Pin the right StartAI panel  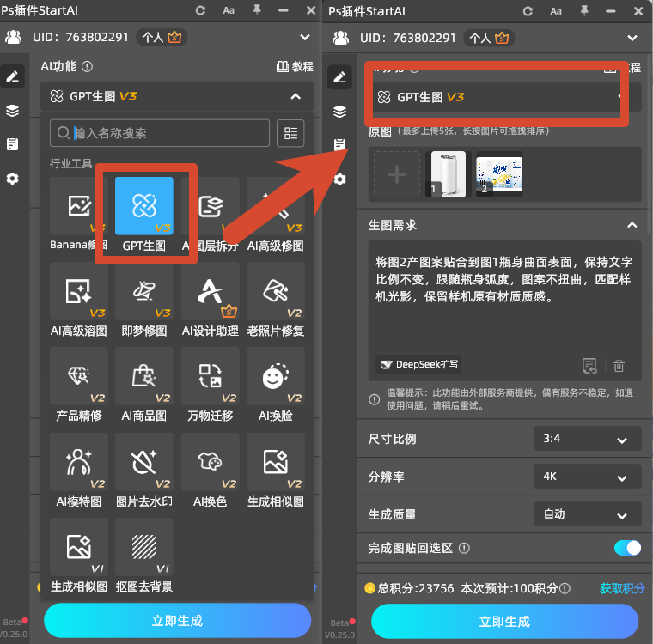point(584,11)
